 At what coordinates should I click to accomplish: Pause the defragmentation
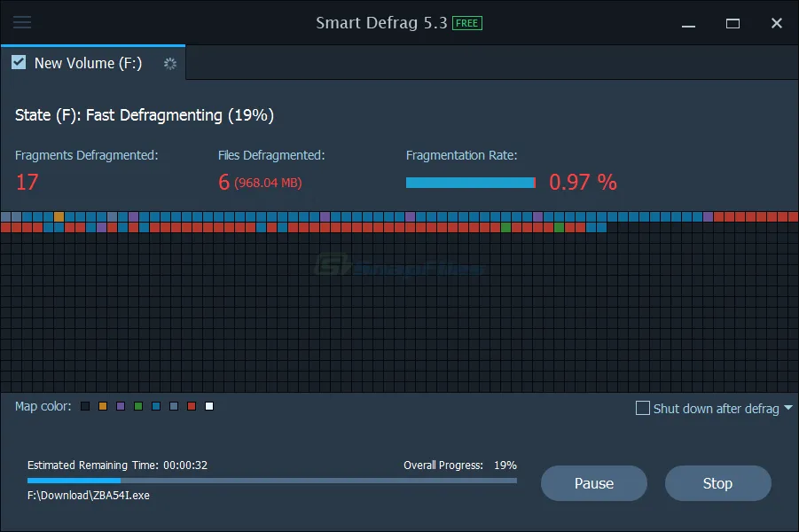point(594,483)
